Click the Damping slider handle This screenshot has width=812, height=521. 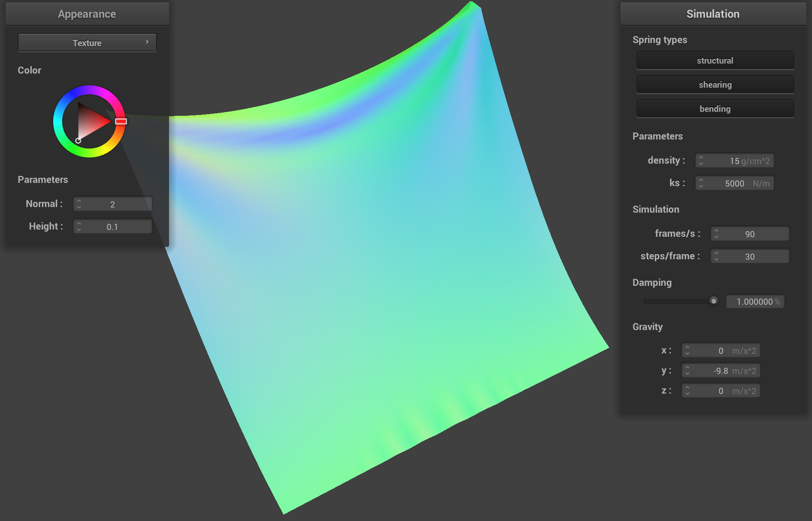coord(713,301)
